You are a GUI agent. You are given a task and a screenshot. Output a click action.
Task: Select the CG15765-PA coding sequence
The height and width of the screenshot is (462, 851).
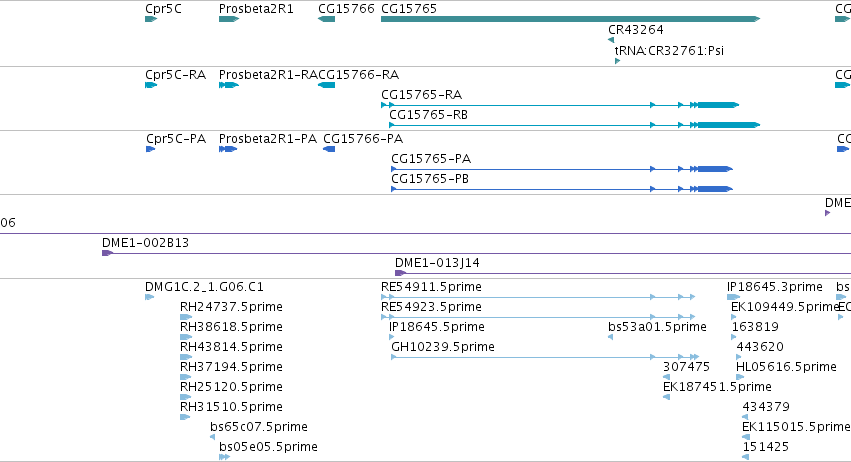click(x=562, y=169)
